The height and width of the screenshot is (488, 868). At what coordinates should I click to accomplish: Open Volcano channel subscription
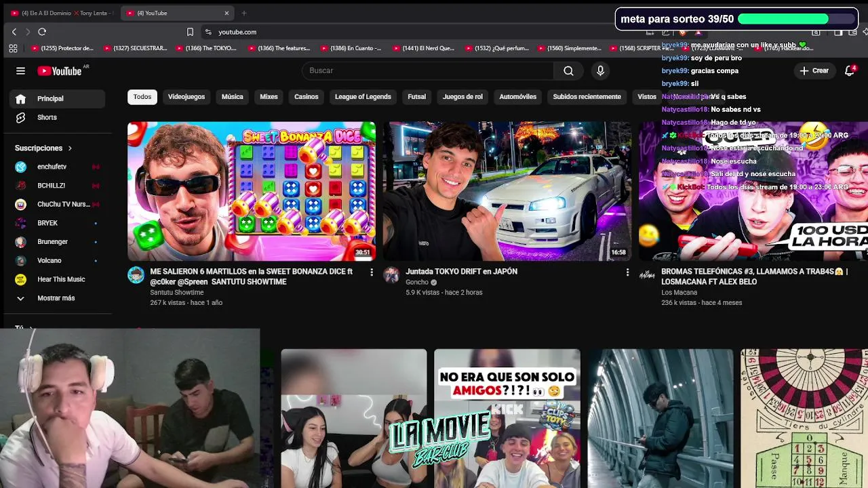tap(58, 260)
